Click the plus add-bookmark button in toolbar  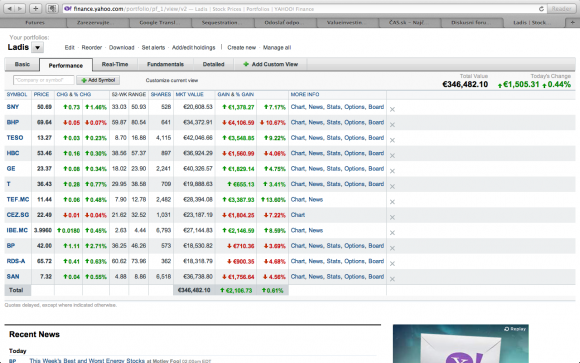pos(36,9)
